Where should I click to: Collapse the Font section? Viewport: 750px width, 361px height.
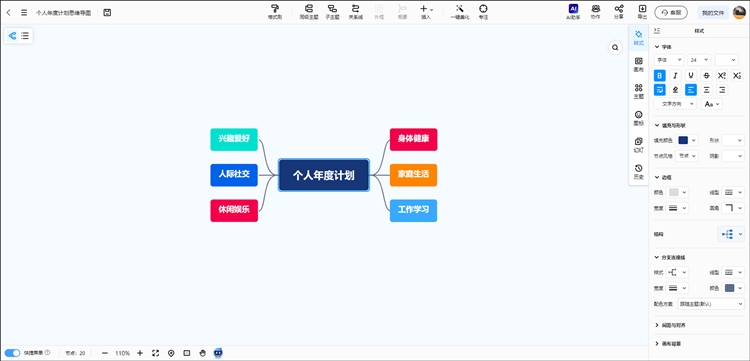point(657,47)
